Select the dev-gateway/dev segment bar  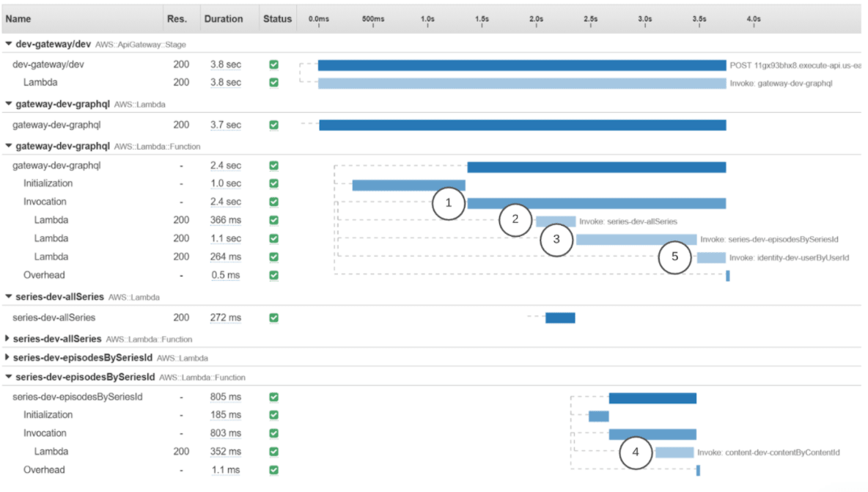pyautogui.click(x=522, y=65)
